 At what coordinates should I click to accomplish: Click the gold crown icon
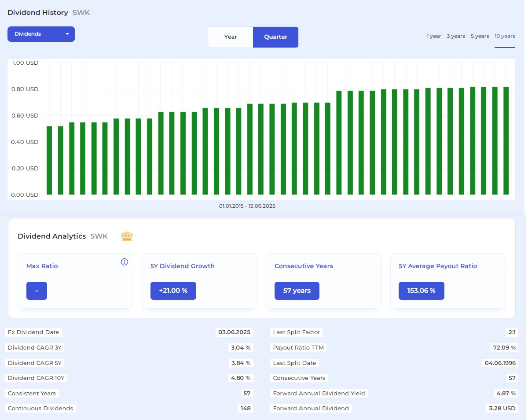point(127,236)
